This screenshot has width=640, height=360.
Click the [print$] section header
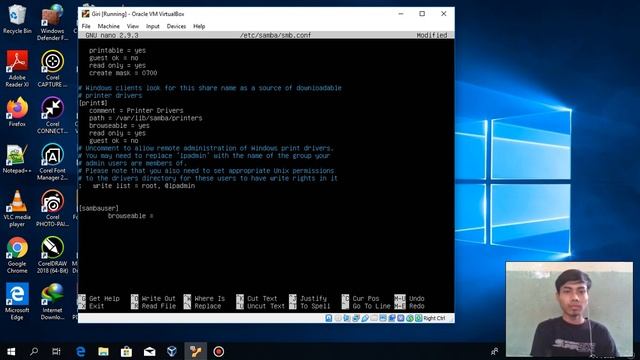pos(93,103)
